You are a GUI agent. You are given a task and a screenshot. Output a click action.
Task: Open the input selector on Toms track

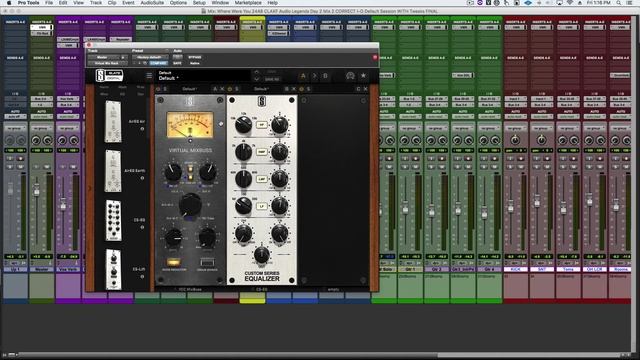tap(568, 99)
